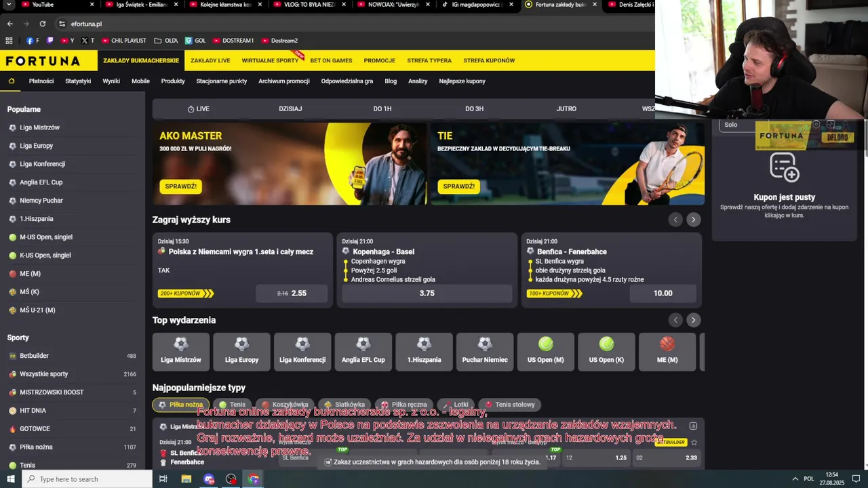Image resolution: width=868 pixels, height=488 pixels.
Task: Select Piłka nożna popular type filter
Action: (180, 405)
